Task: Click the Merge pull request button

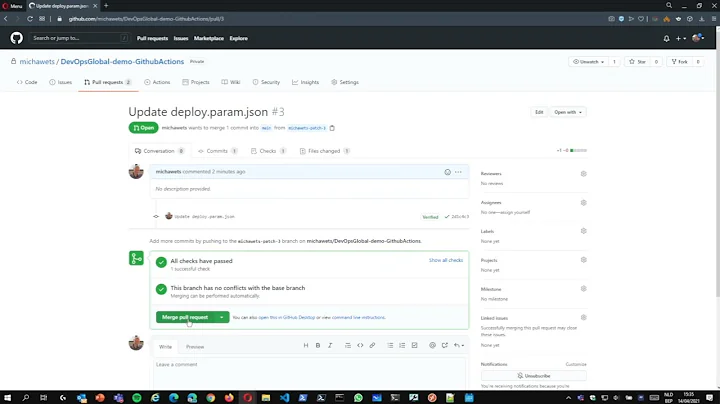Action: [185, 317]
